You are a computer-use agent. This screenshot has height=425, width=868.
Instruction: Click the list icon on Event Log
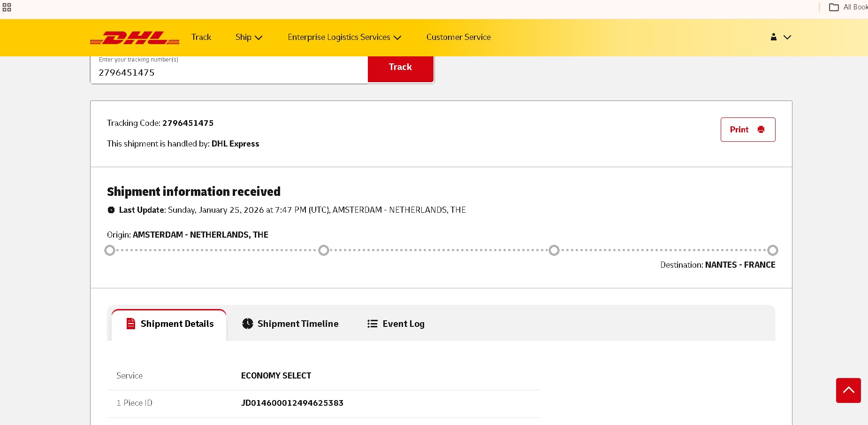point(373,324)
